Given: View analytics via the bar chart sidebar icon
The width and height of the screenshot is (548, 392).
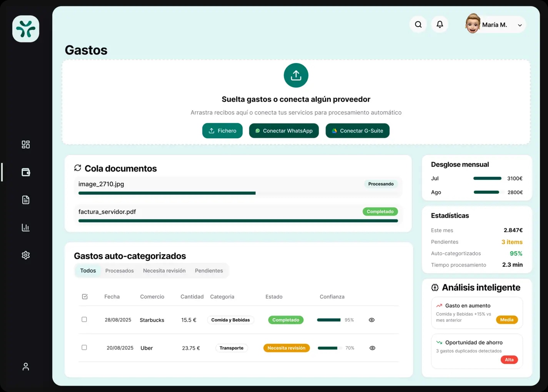Looking at the screenshot, I should (x=25, y=227).
